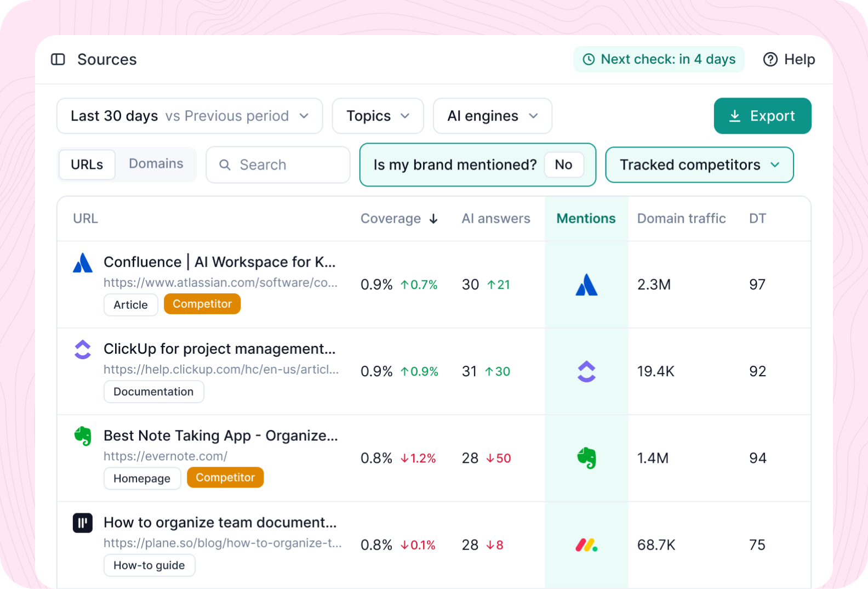Click the help.clickup.com URL text

[x=221, y=369]
